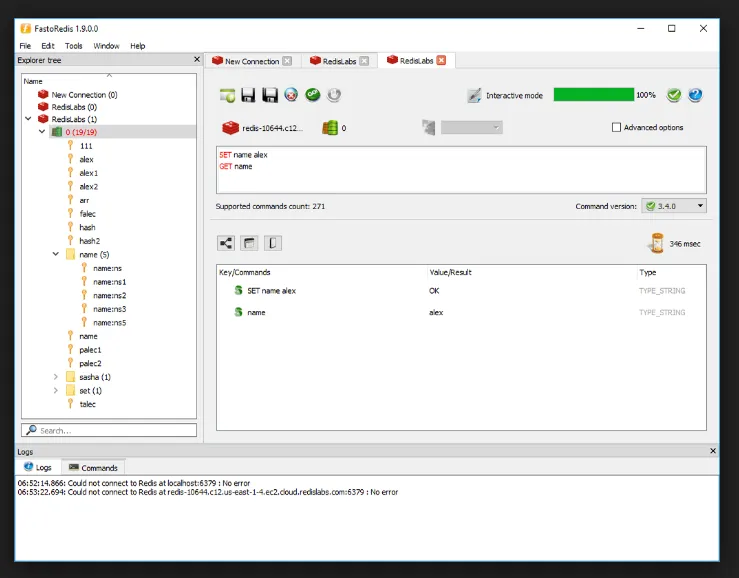Collapse the name (5) folder
Image resolution: width=739 pixels, height=578 pixels.
(56, 254)
